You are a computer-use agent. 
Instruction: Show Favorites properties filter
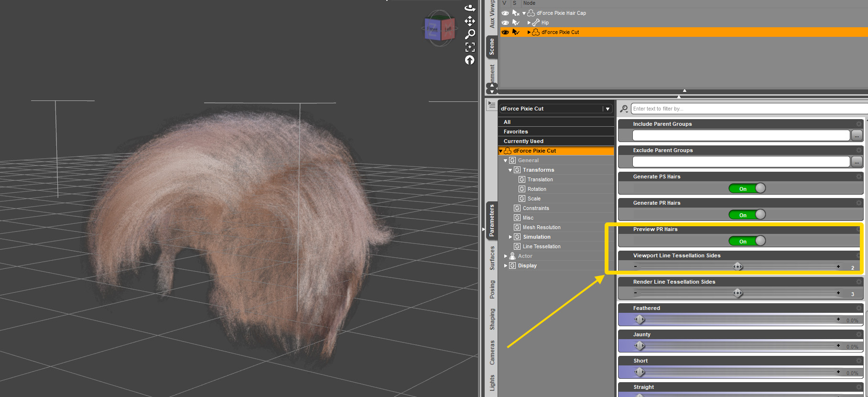tap(556, 132)
